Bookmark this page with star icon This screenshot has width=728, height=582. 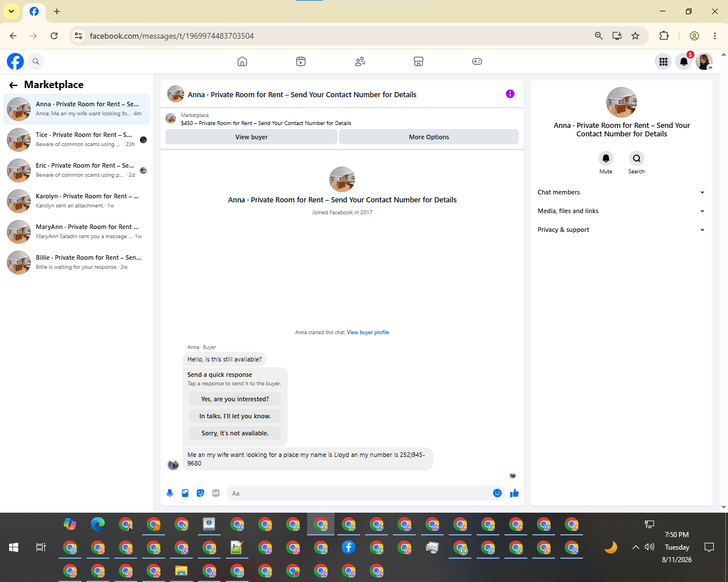coord(635,36)
